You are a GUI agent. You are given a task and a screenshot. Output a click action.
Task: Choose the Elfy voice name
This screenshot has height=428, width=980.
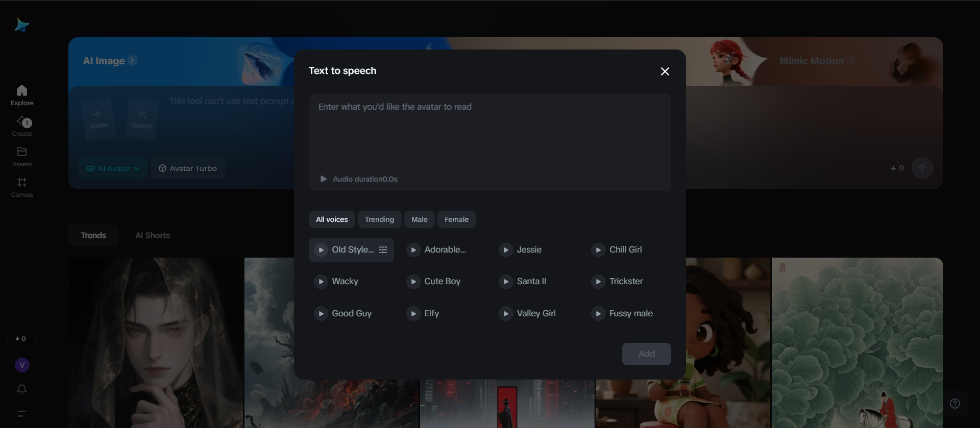coord(431,314)
